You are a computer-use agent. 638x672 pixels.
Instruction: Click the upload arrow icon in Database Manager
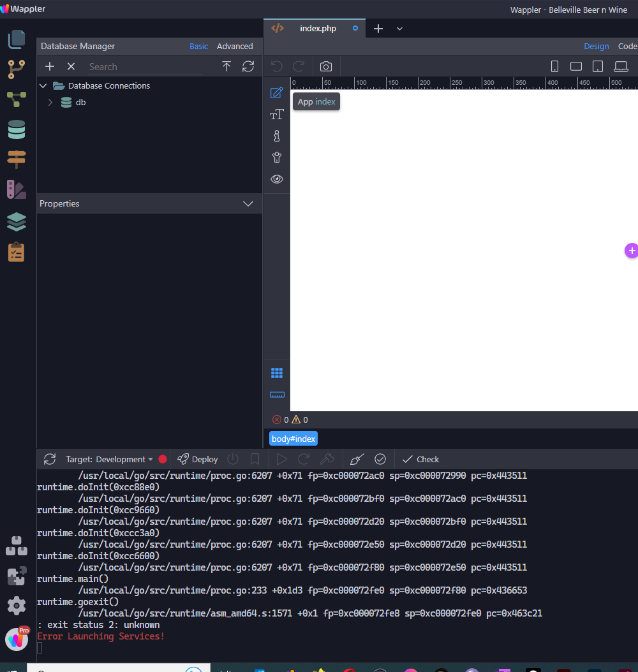(x=226, y=66)
